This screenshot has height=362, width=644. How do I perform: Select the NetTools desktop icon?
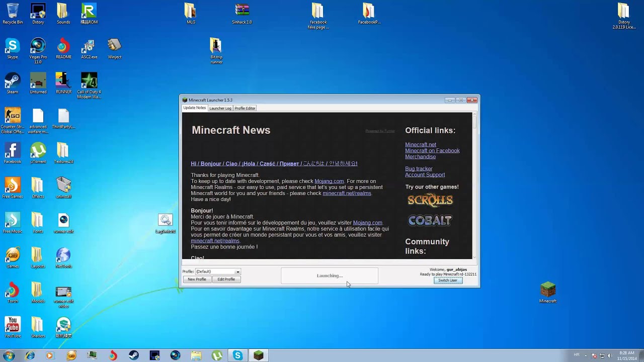(x=63, y=258)
